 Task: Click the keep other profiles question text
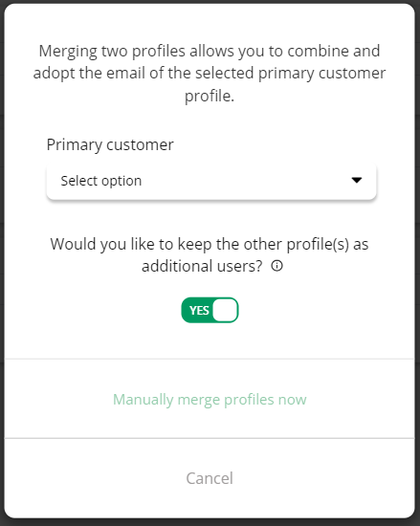(210, 255)
